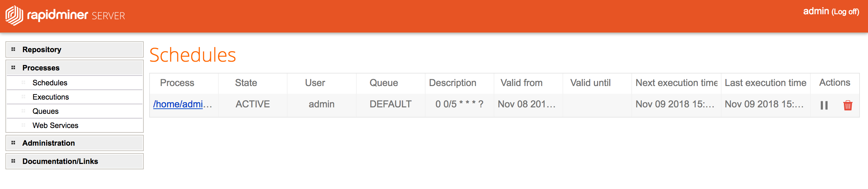This screenshot has width=868, height=189.
Task: Click the Schedules bullet icon in sidebar
Action: pos(23,83)
